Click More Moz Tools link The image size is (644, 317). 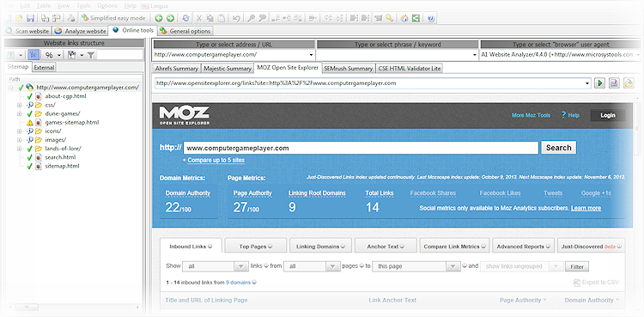(x=531, y=115)
